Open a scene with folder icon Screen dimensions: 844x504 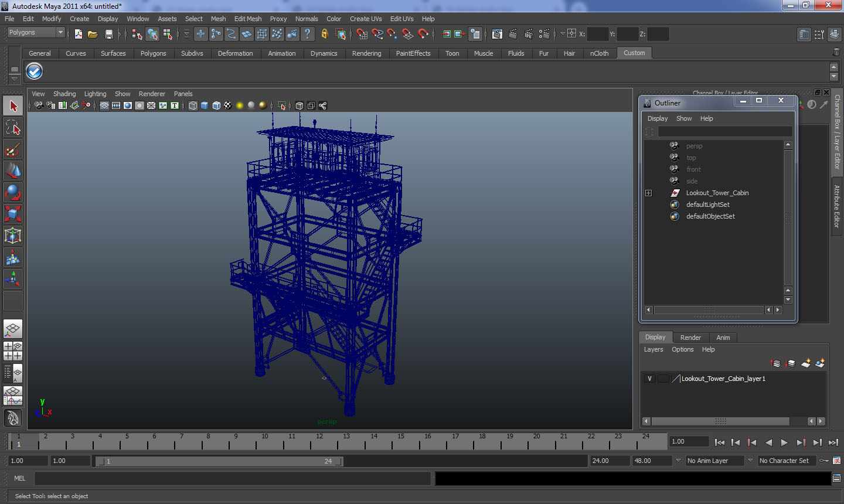click(x=93, y=34)
